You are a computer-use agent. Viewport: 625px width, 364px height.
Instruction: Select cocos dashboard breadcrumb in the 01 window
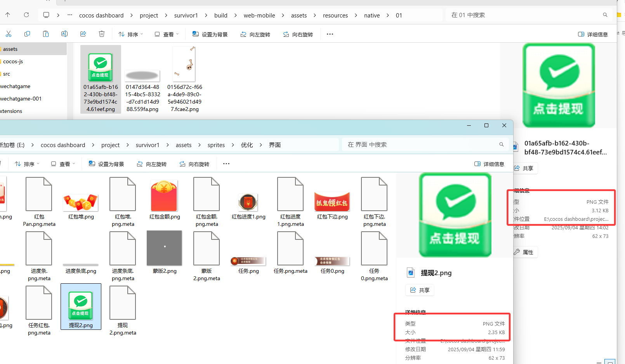coord(101,16)
